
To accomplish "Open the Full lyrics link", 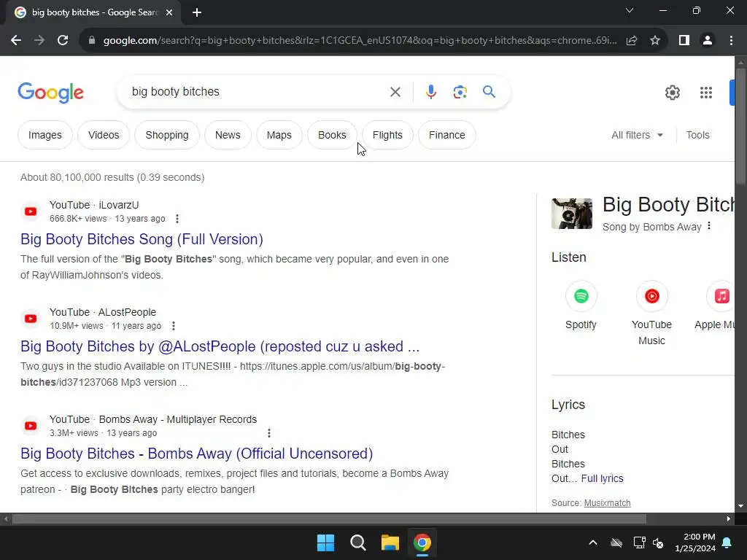I will (602, 478).
